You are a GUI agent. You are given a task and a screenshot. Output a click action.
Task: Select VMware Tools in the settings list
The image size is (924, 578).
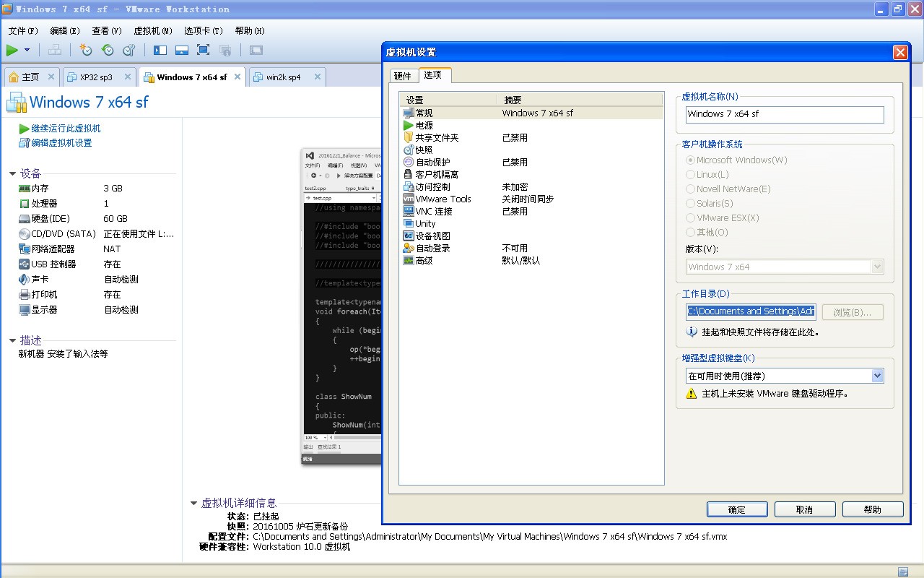pos(531,199)
